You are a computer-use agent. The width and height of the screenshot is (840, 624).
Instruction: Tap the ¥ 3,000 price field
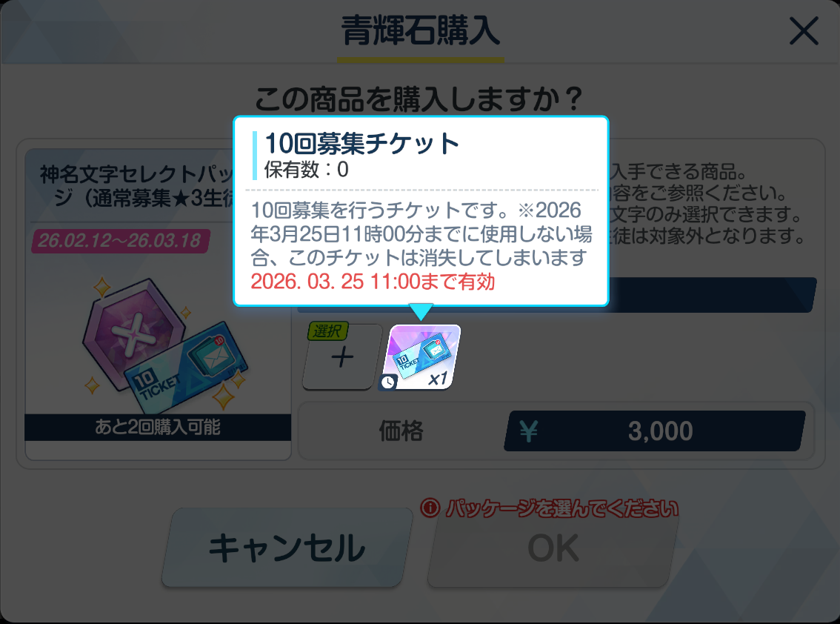[655, 431]
